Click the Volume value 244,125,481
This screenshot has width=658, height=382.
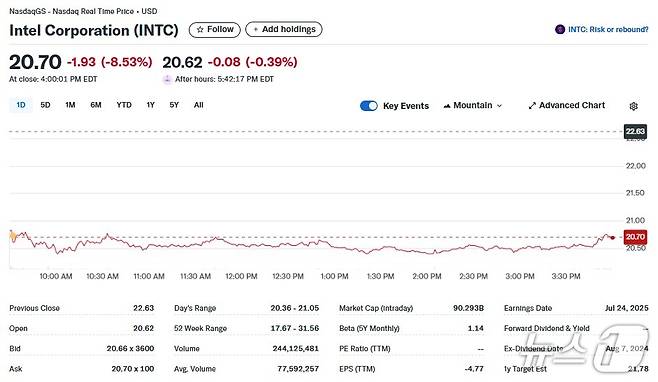[295, 348]
